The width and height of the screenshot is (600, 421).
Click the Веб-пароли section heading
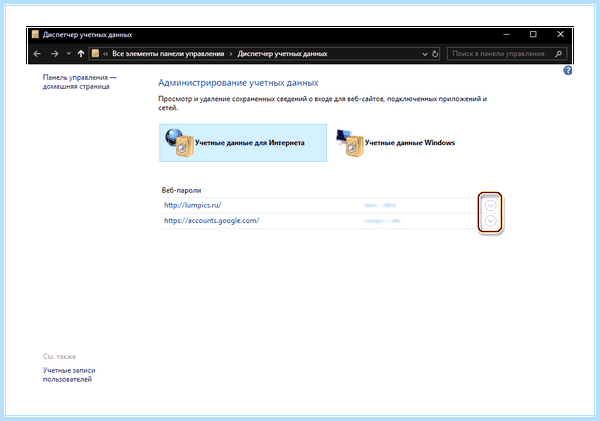pos(181,190)
